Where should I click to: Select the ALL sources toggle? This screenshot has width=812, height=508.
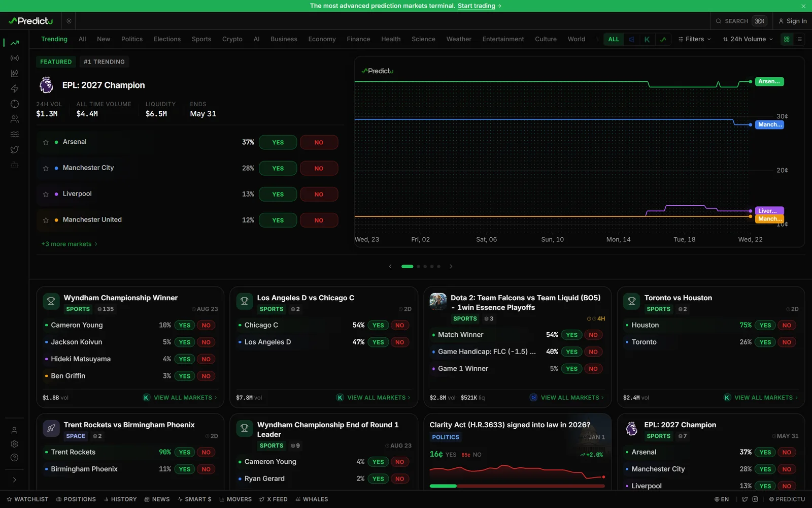click(614, 39)
